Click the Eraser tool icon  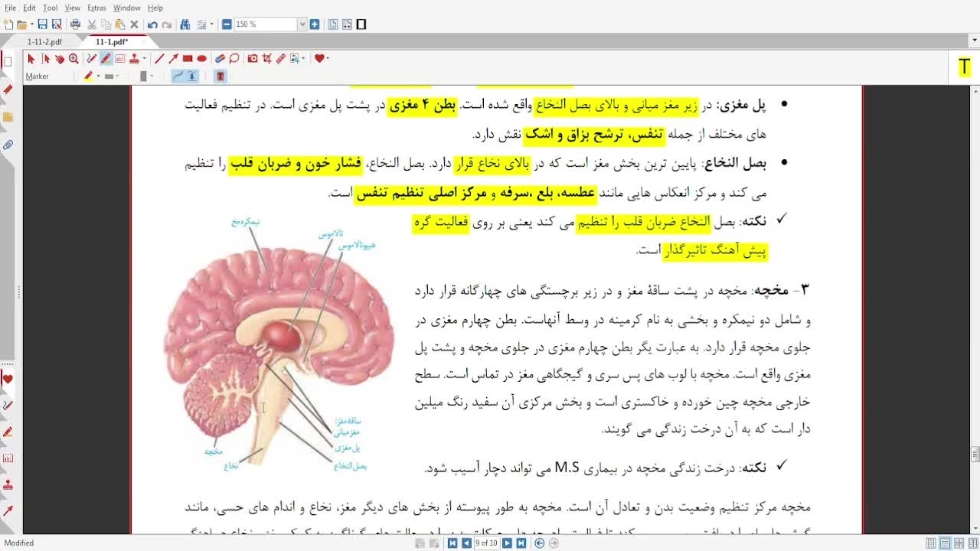point(220,59)
